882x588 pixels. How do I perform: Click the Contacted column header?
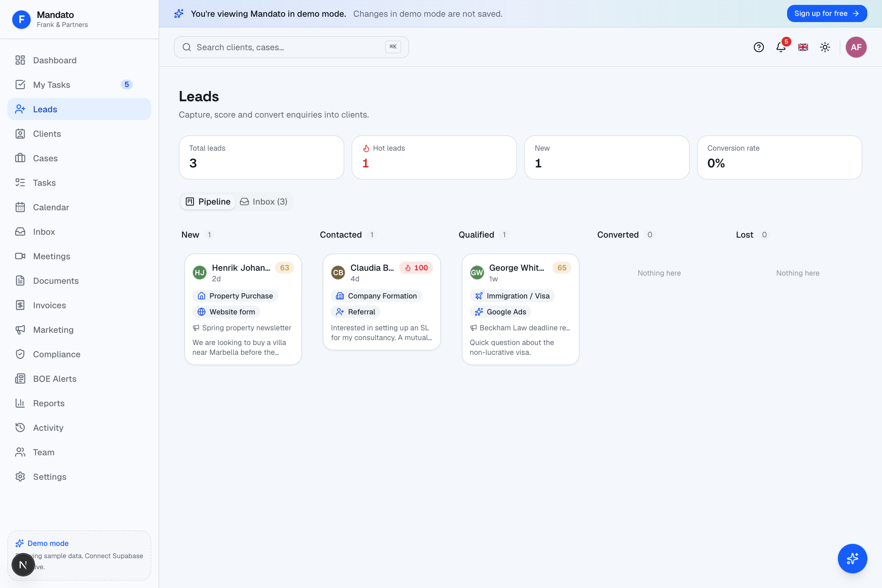(x=341, y=235)
